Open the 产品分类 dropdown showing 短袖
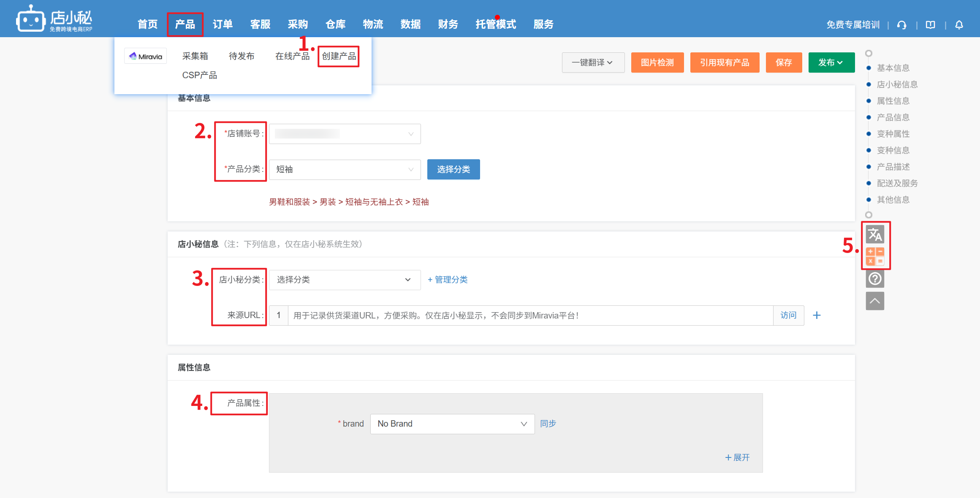This screenshot has width=980, height=498. [x=345, y=169]
